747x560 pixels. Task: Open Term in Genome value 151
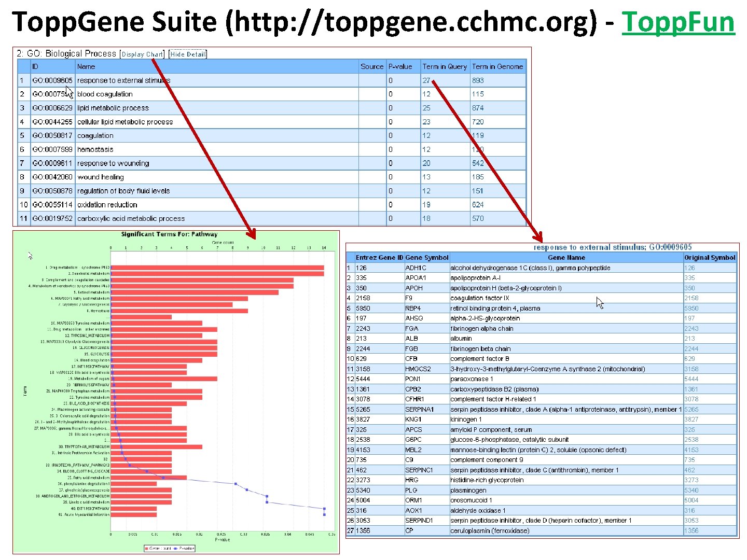478,191
